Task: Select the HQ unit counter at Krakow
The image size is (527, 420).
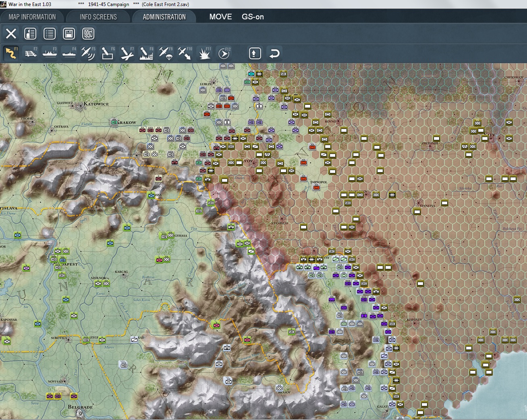Action: [x=114, y=122]
